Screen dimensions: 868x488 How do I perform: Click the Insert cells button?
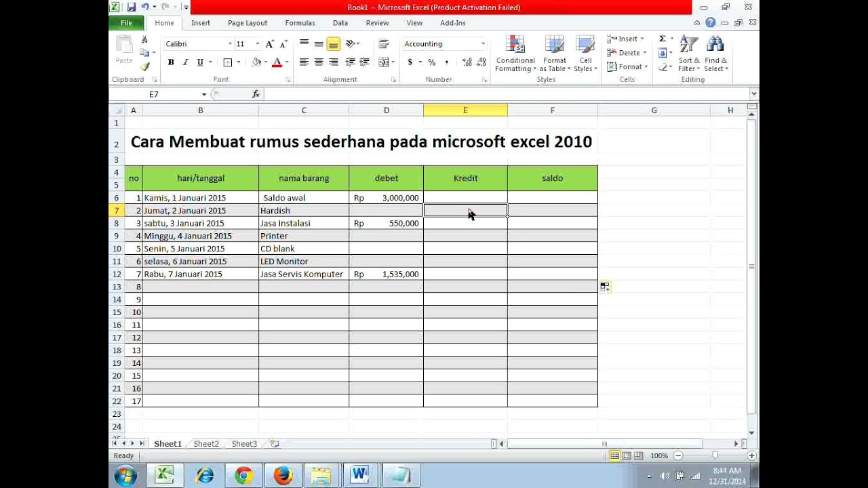click(x=625, y=39)
